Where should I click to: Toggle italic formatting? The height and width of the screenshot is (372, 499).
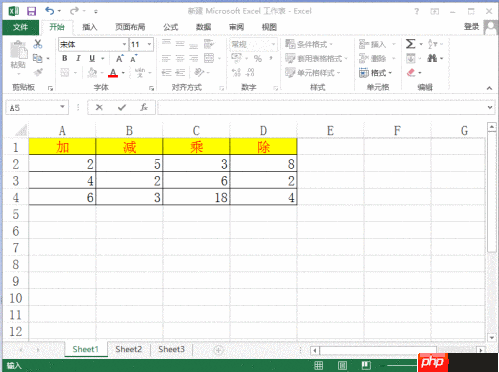coord(78,58)
